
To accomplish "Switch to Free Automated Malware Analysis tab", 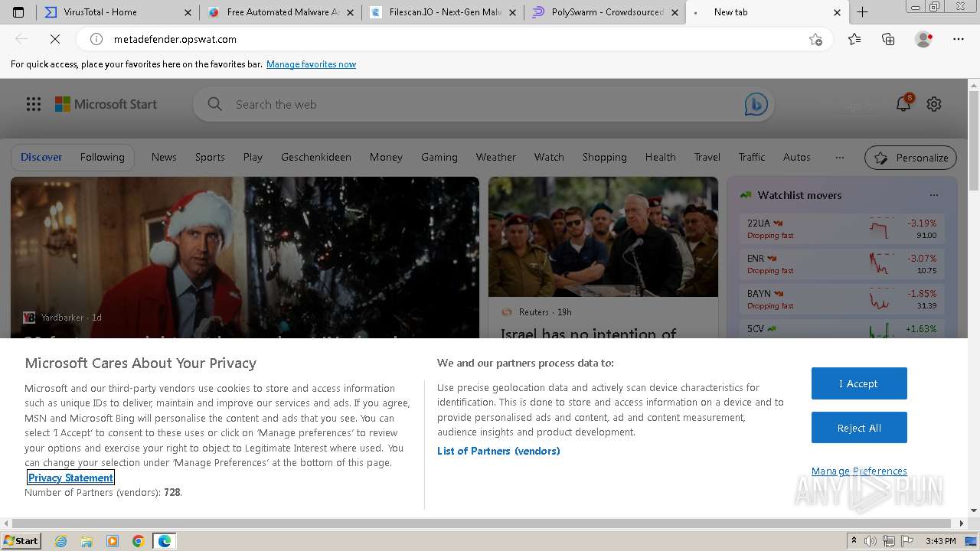I will coord(280,12).
